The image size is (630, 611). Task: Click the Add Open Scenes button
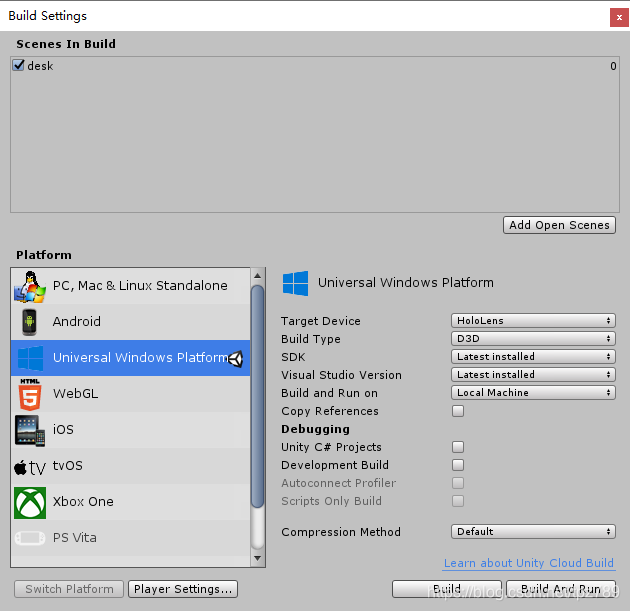pos(559,225)
